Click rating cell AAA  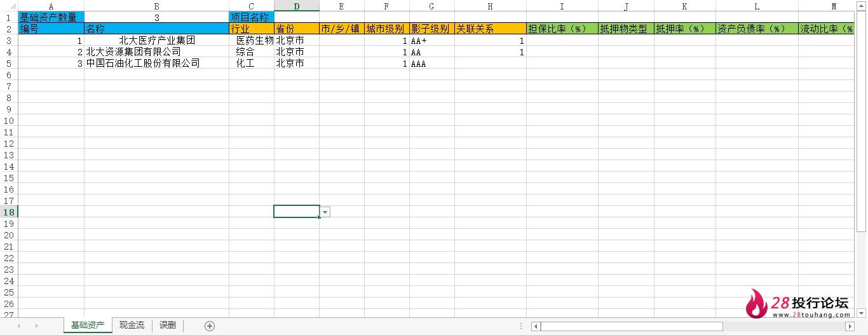coord(432,63)
